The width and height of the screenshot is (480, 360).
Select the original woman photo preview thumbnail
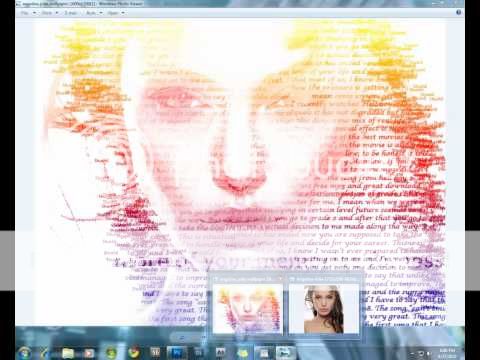coord(323,308)
